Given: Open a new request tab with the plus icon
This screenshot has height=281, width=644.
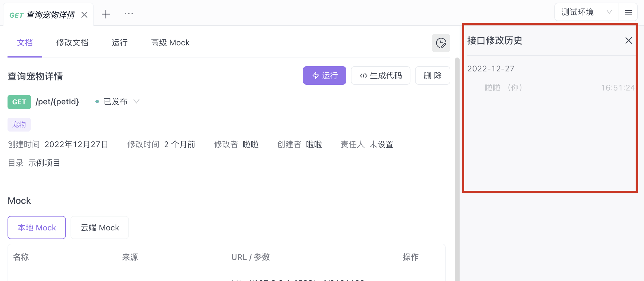Looking at the screenshot, I should 106,14.
